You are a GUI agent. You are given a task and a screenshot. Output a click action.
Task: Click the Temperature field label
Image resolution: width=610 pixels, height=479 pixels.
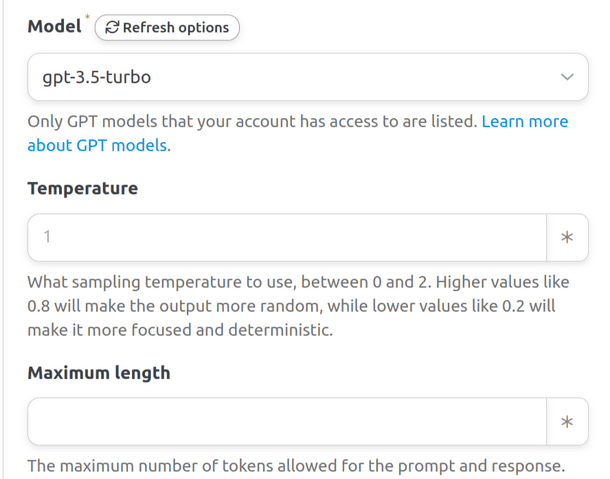(x=82, y=189)
